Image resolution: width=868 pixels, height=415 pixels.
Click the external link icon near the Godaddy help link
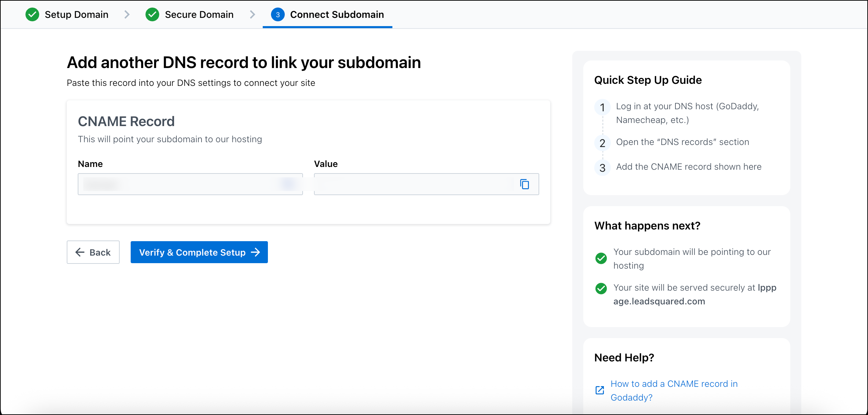click(600, 390)
